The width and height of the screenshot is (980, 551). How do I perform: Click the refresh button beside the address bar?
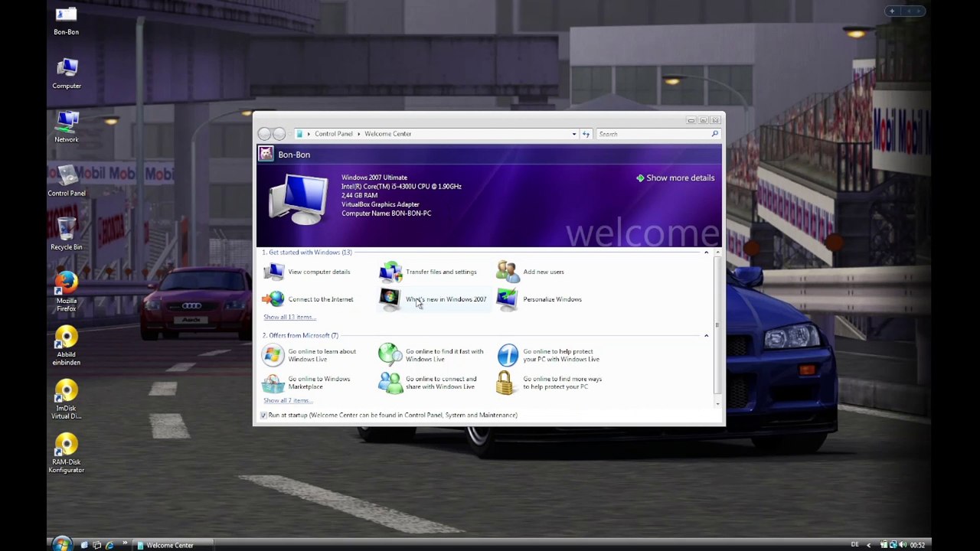pyautogui.click(x=586, y=134)
